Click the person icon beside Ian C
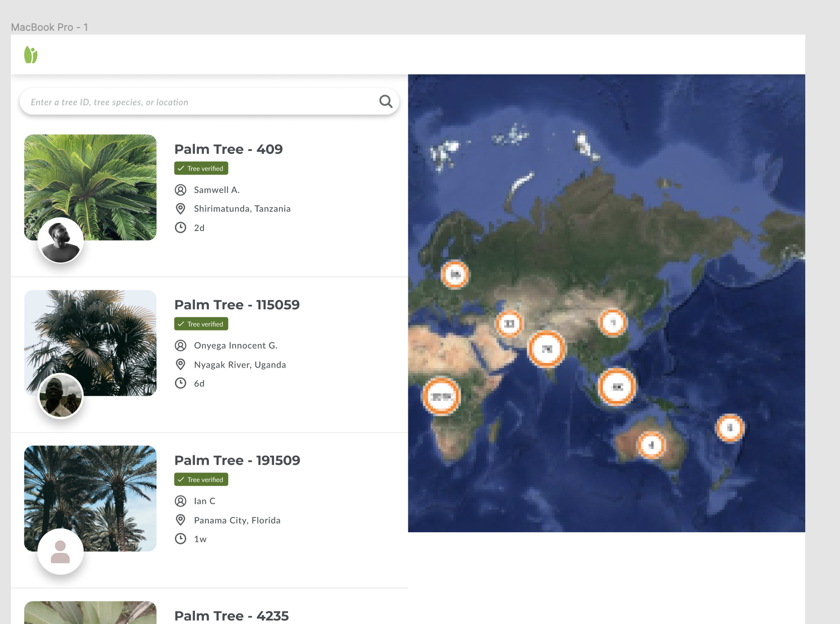 (x=180, y=501)
